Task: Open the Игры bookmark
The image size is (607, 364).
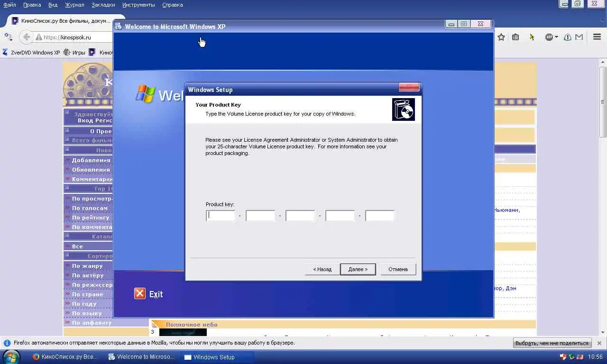Action: 74,53
